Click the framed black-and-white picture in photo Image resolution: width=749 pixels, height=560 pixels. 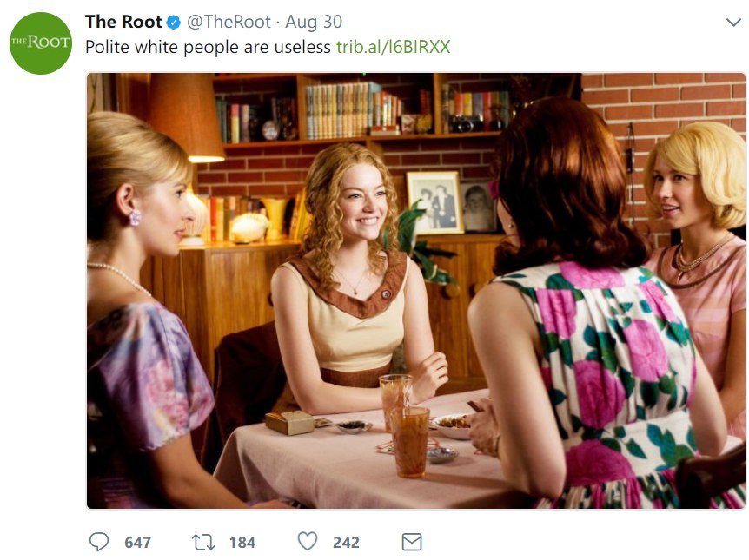(x=434, y=203)
